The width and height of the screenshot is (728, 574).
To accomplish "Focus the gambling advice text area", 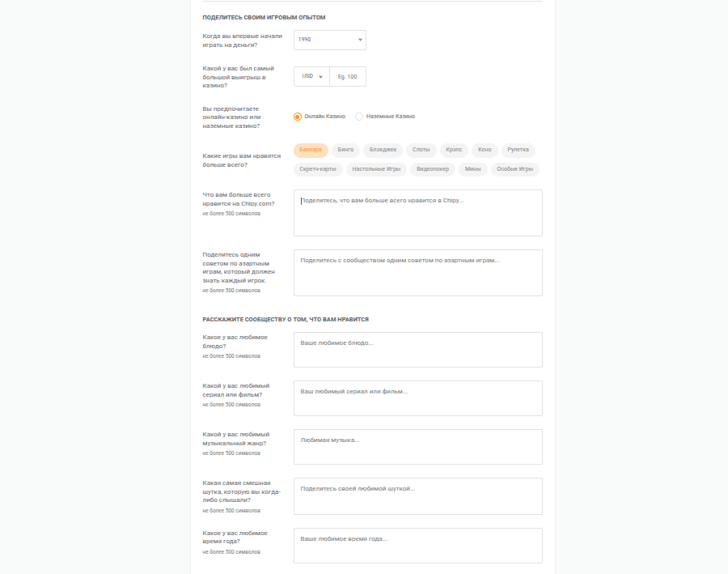I will pyautogui.click(x=418, y=273).
